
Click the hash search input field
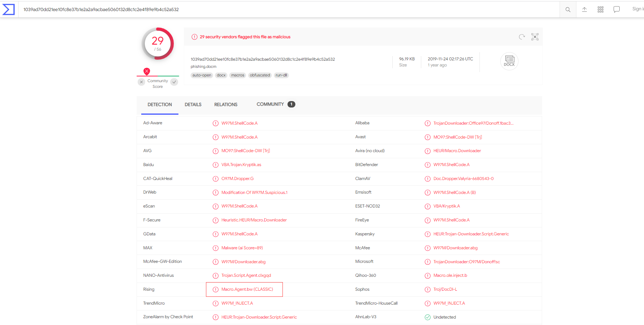tap(289, 10)
